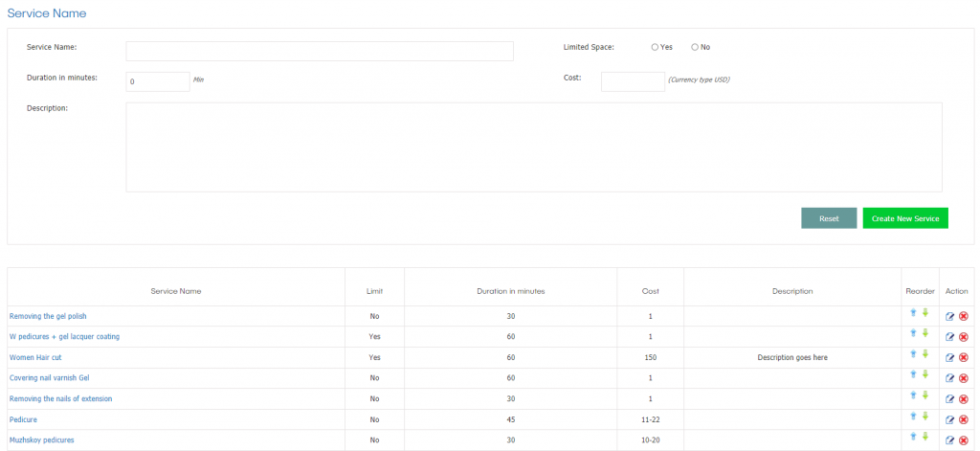Move down the Women Hair cut row

(x=925, y=354)
